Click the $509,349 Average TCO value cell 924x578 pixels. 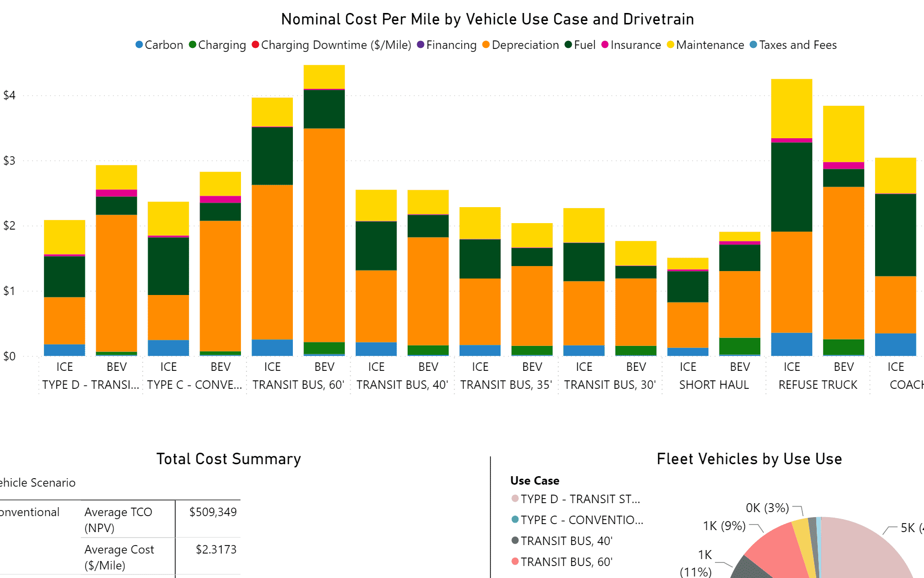pos(213,512)
